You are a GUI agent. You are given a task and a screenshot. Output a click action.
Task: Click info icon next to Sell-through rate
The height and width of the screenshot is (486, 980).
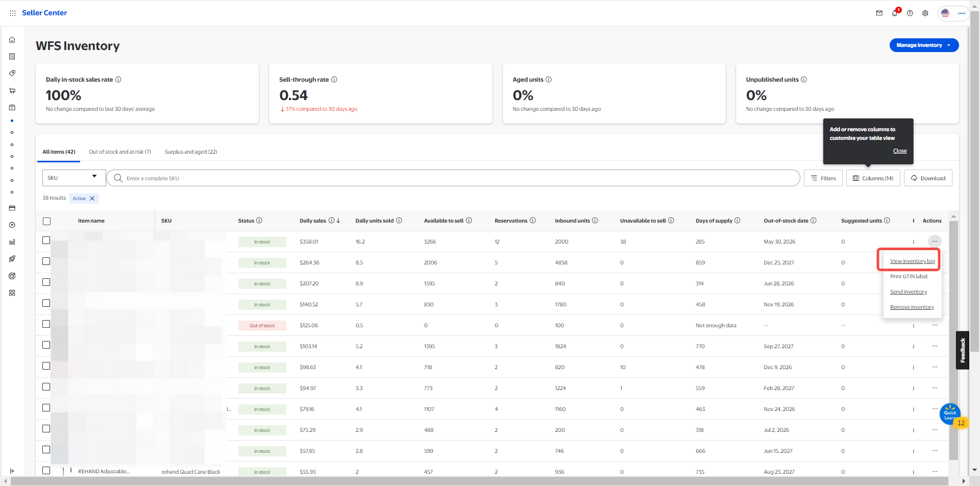(x=334, y=80)
